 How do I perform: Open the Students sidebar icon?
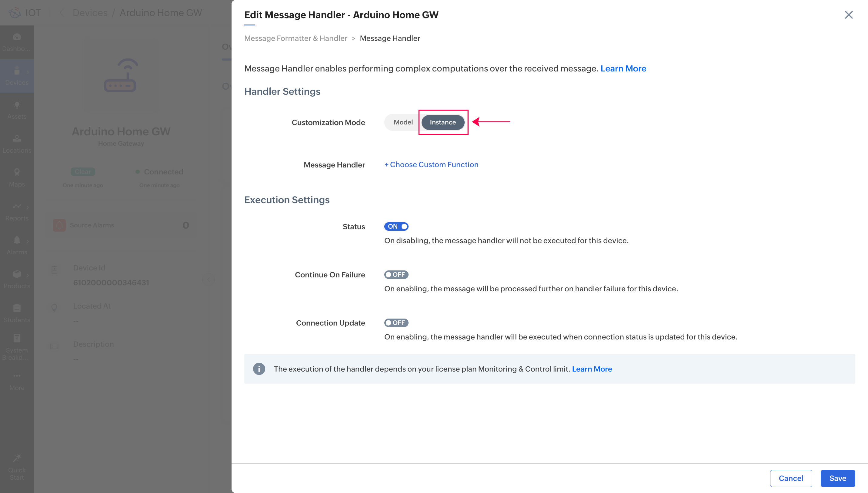(x=17, y=309)
